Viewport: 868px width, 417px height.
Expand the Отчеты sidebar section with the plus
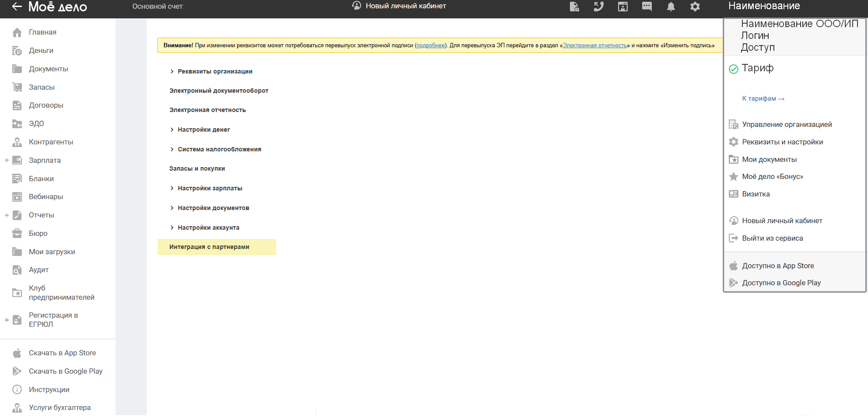pyautogui.click(x=7, y=215)
